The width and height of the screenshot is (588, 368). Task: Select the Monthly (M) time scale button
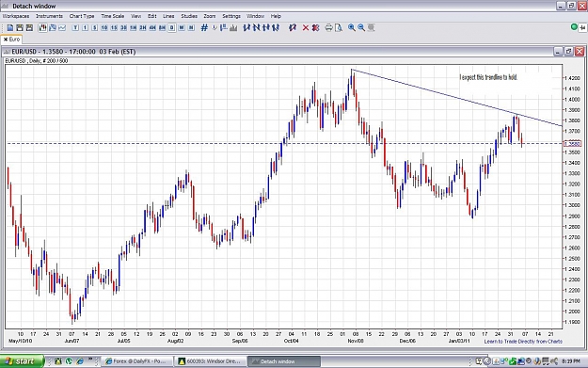191,27
